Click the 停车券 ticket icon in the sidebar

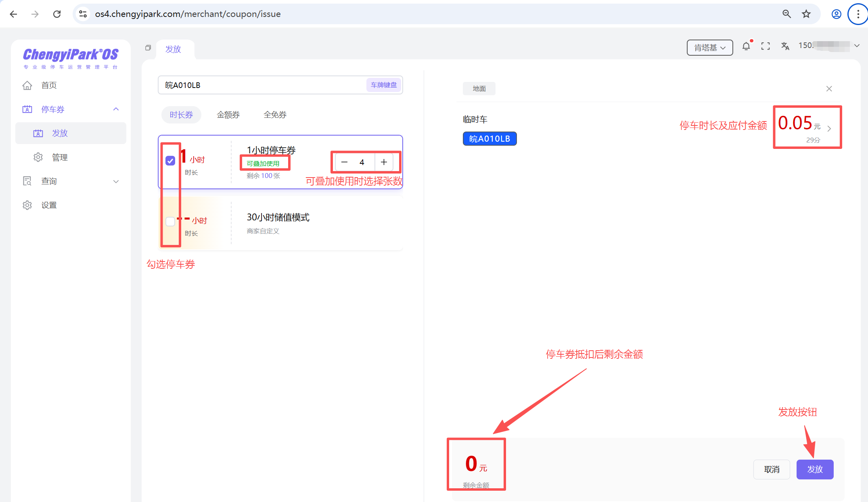[27, 109]
